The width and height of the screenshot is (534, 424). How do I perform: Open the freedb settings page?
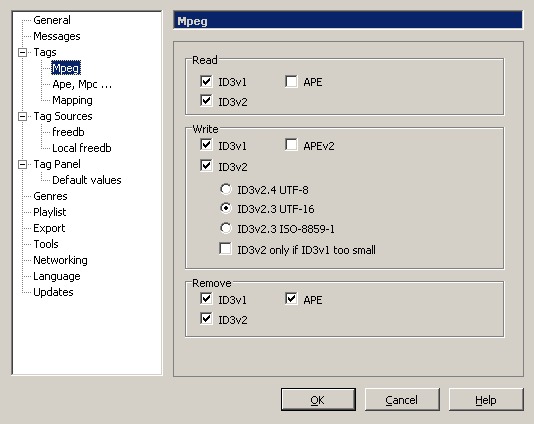[68, 132]
